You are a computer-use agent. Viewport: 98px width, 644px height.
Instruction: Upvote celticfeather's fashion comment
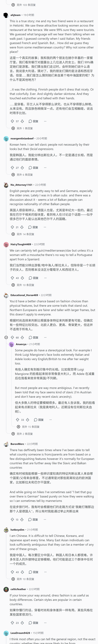pyautogui.click(x=12, y=623)
